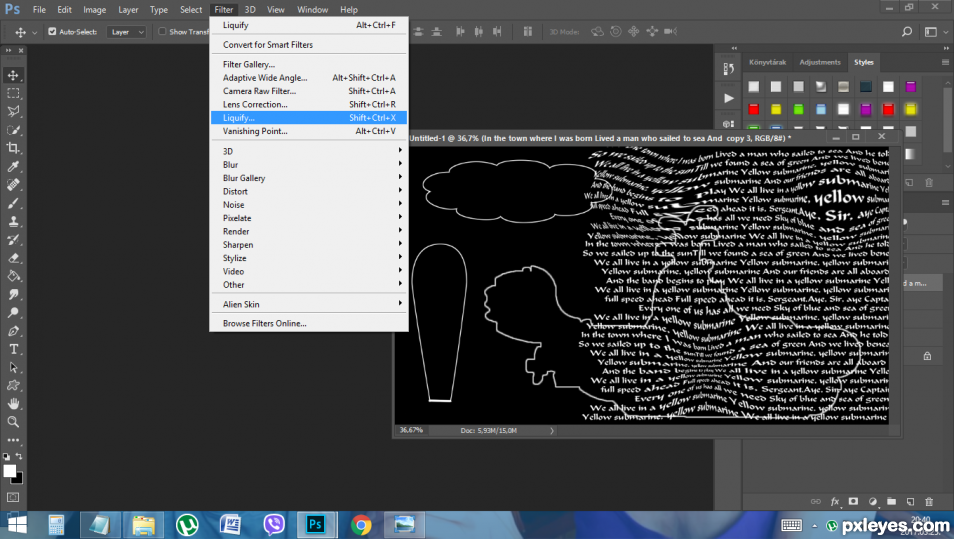The image size is (954, 539).
Task: Pick the purple style swatch in top row
Action: tap(910, 87)
